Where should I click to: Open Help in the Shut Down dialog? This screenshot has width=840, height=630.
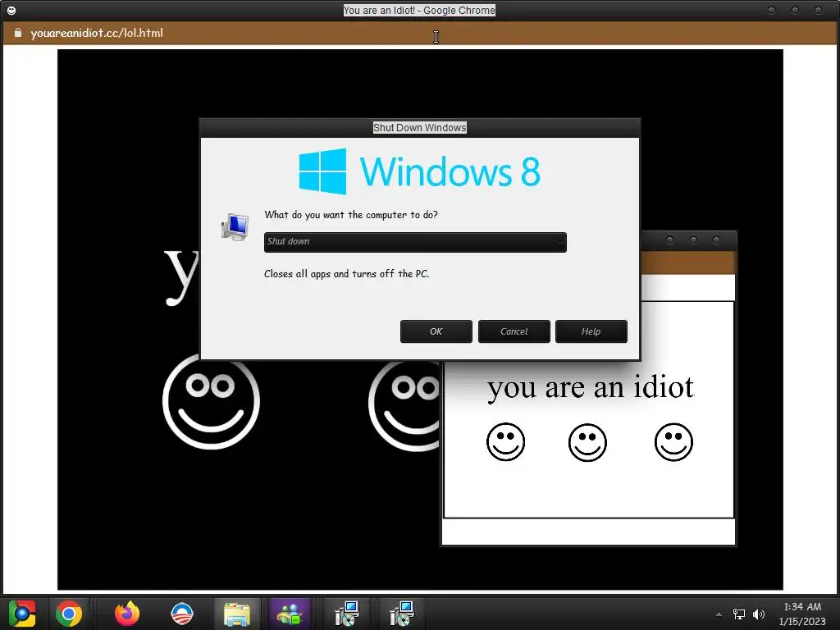pyautogui.click(x=591, y=331)
